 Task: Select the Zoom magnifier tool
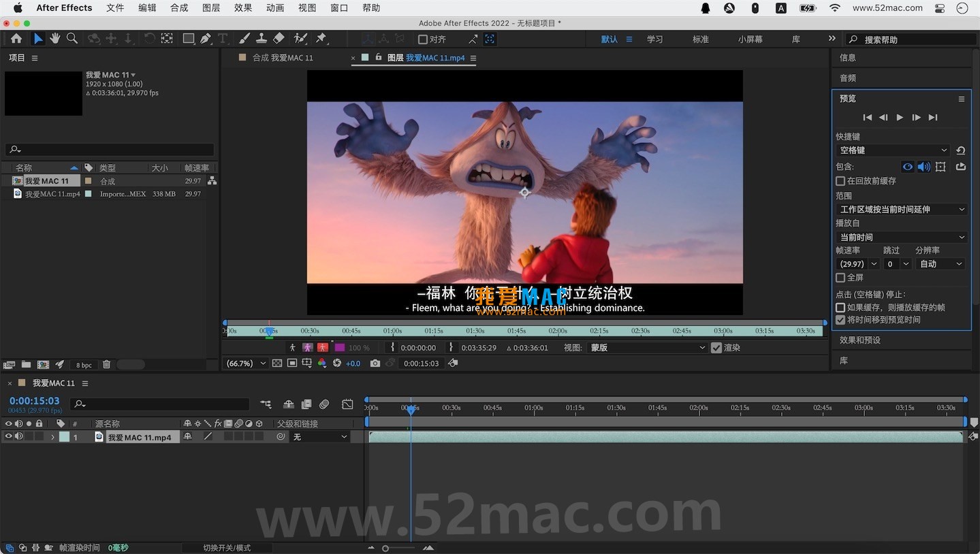[x=72, y=39]
